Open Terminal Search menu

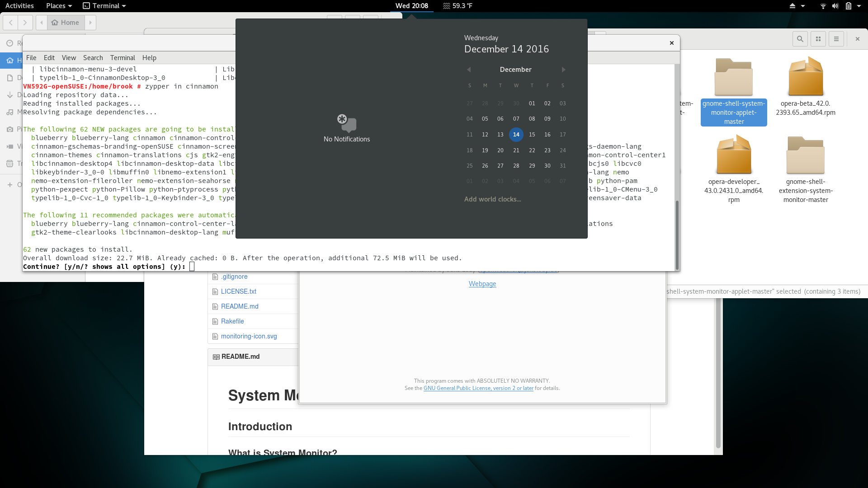pos(93,58)
